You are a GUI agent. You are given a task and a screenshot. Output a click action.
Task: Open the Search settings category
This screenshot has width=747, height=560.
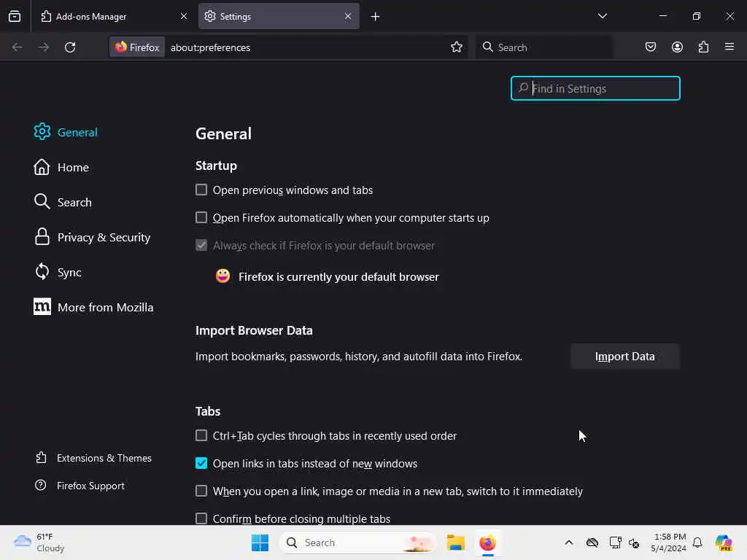(x=63, y=203)
